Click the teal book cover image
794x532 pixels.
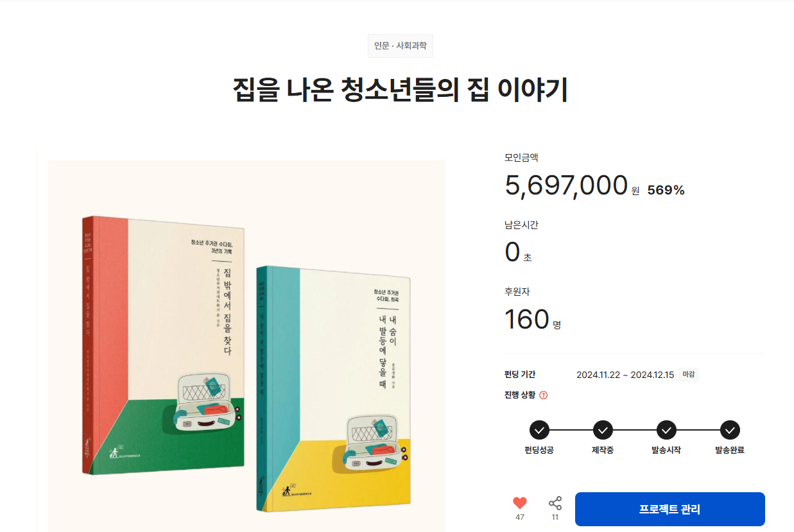pos(334,389)
